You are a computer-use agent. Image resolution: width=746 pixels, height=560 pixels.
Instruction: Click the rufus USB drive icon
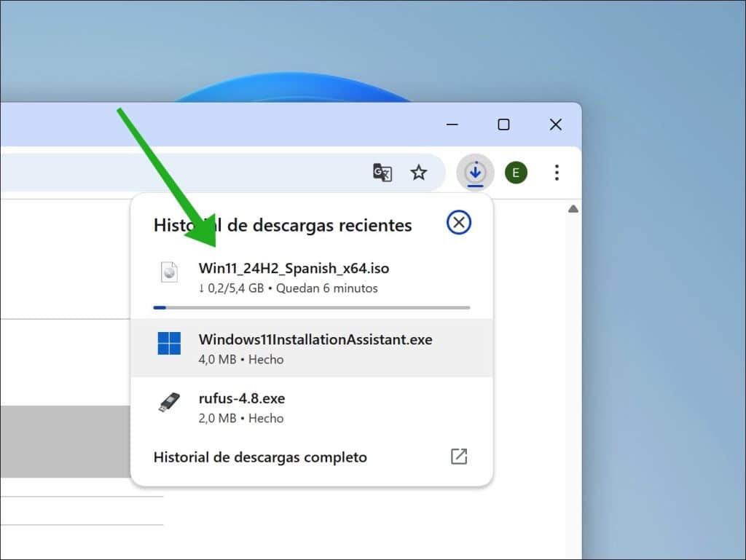pos(169,402)
